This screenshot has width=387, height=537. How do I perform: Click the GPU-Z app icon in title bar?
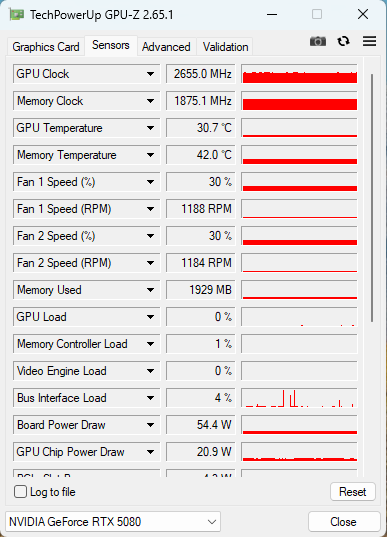pyautogui.click(x=17, y=14)
